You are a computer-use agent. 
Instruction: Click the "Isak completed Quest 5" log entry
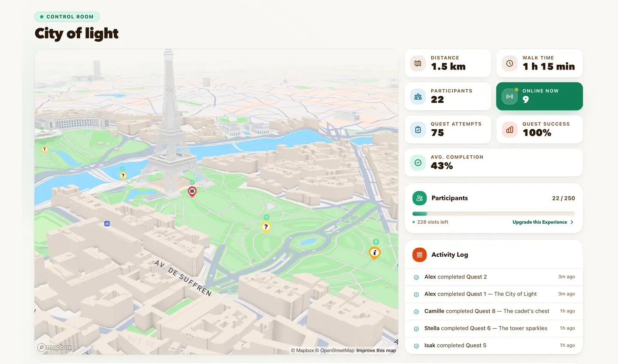tap(494, 346)
